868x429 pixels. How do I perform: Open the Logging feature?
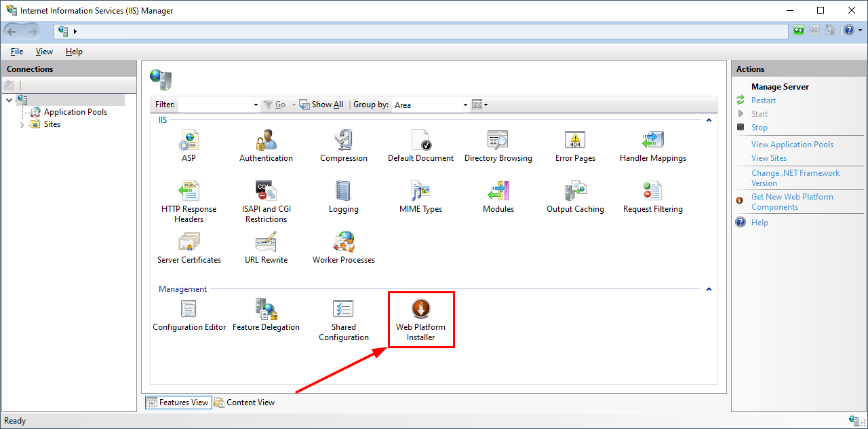coord(344,198)
